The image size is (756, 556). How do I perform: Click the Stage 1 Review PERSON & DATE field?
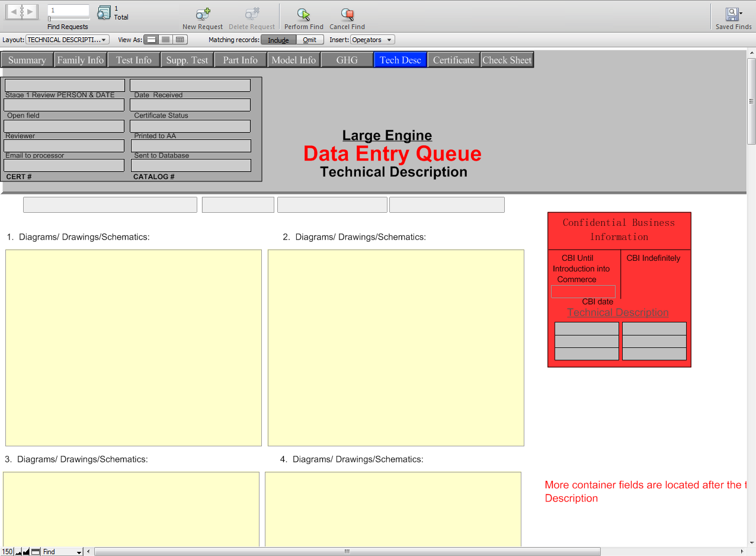(65, 85)
